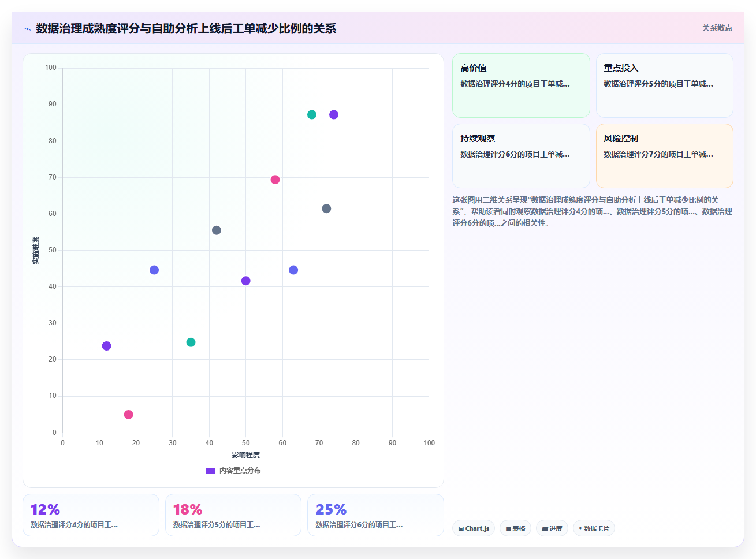Open the 高价值 card
Image resolution: width=756 pixels, height=559 pixels.
[x=521, y=85]
